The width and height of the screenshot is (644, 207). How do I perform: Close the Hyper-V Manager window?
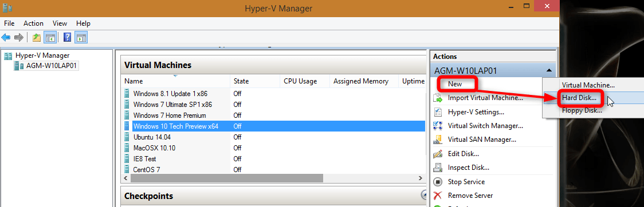click(x=547, y=6)
